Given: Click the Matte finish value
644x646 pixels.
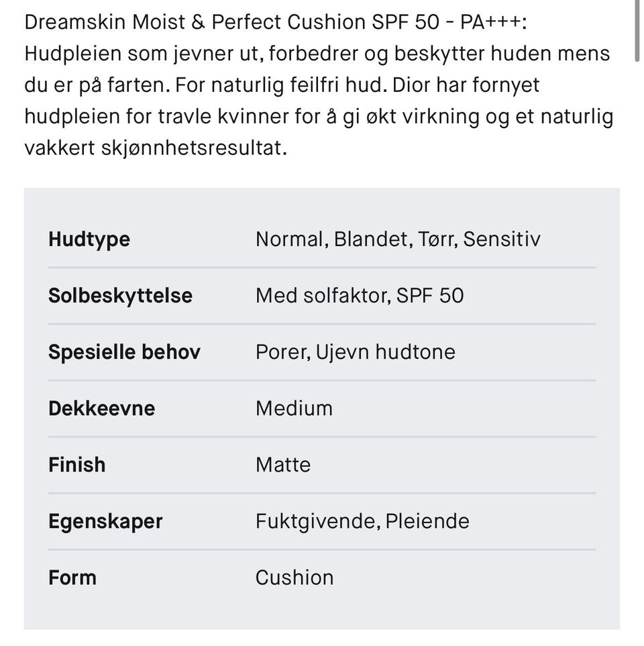Looking at the screenshot, I should [282, 465].
